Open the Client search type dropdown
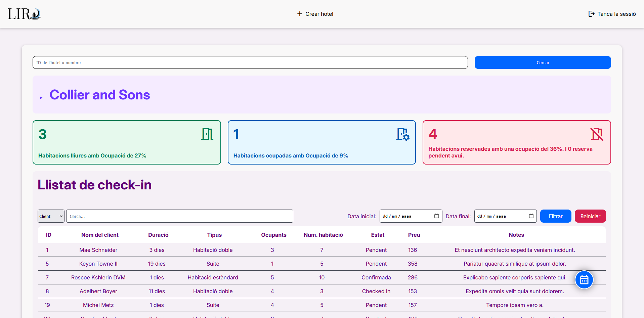Screen dimensions: 644x318 (x=51, y=216)
